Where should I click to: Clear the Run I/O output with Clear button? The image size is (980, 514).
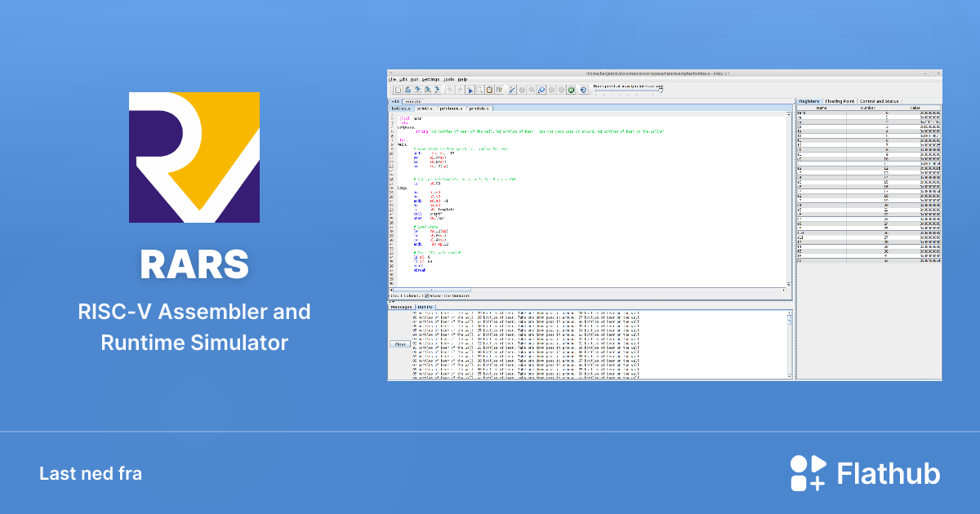click(x=399, y=343)
